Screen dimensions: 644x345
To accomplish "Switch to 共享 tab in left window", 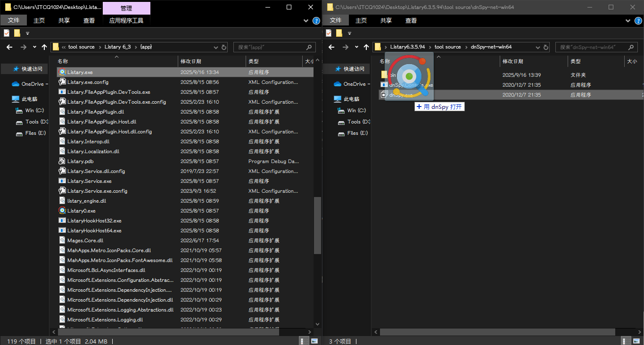I will click(64, 20).
